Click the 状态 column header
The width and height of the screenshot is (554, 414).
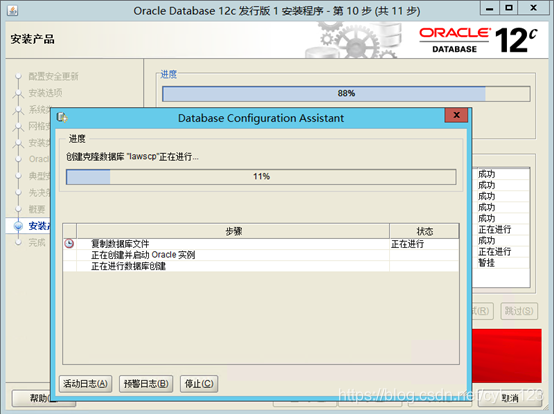pyautogui.click(x=424, y=231)
